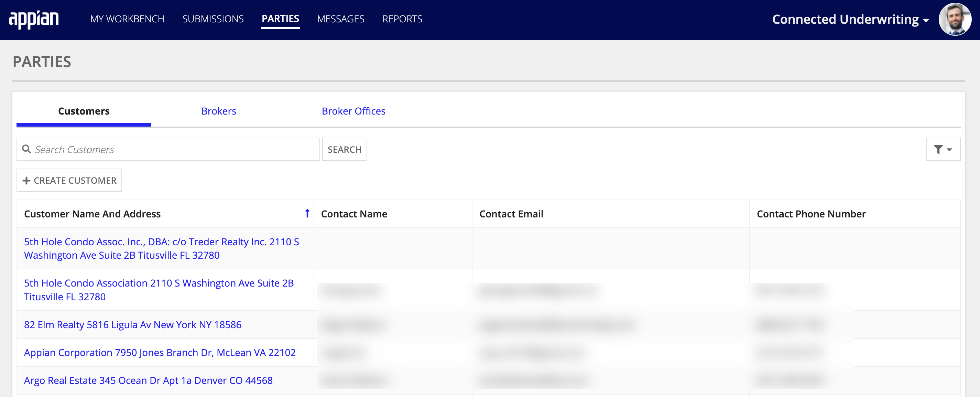Select the Customers tab
Viewport: 980px width, 397px height.
[83, 111]
